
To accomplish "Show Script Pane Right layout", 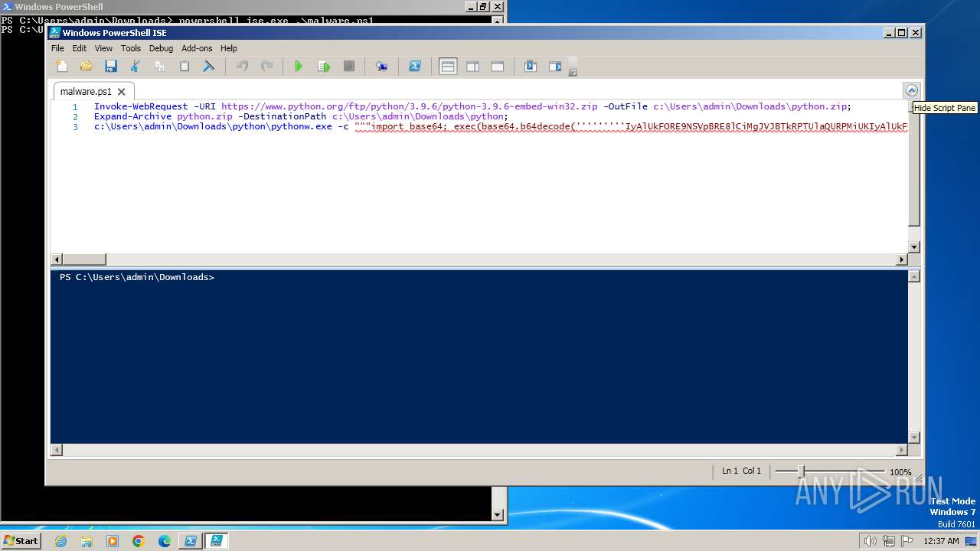I will pyautogui.click(x=472, y=67).
